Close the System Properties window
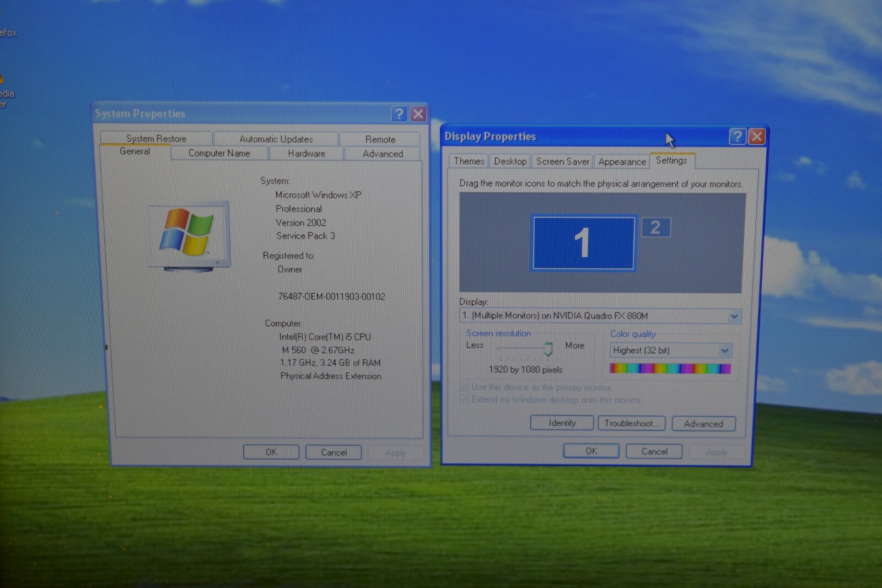 [x=418, y=114]
